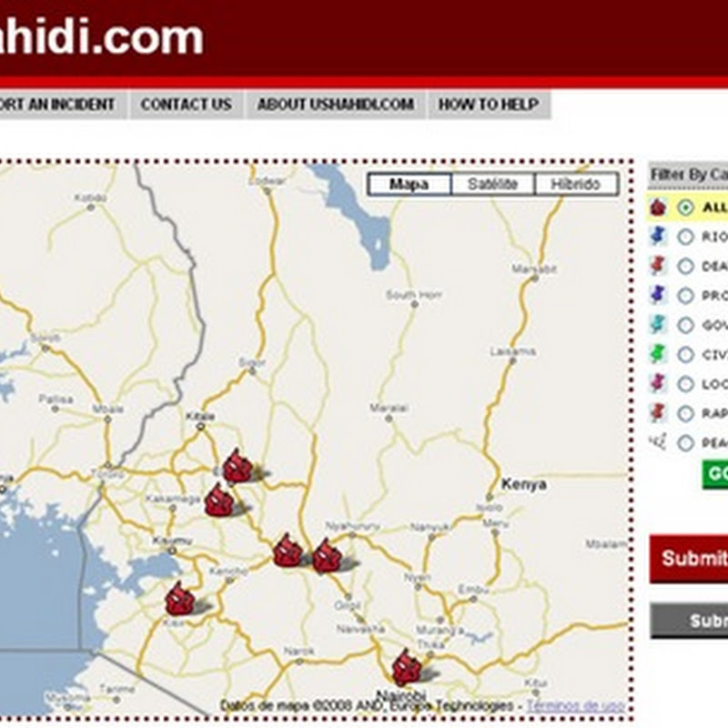Open About Ushahidi.com page
The height and width of the screenshot is (728, 728).
pyautogui.click(x=336, y=105)
